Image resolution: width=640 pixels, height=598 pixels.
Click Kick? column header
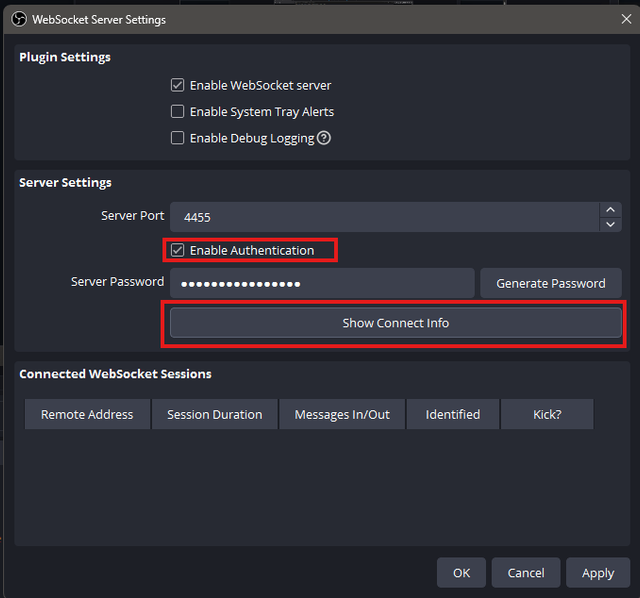coord(547,414)
